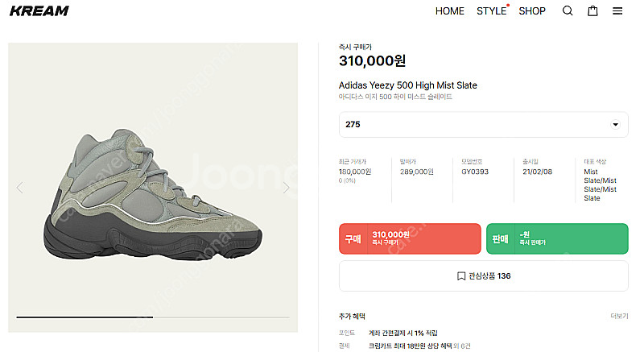
Task: Show previous product image arrow
Action: 20,188
